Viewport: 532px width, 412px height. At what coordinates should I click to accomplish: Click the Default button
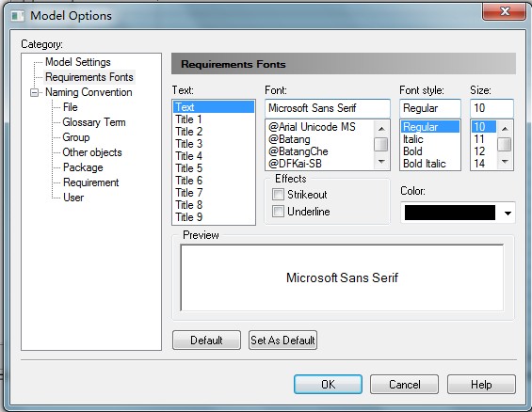[x=206, y=341]
